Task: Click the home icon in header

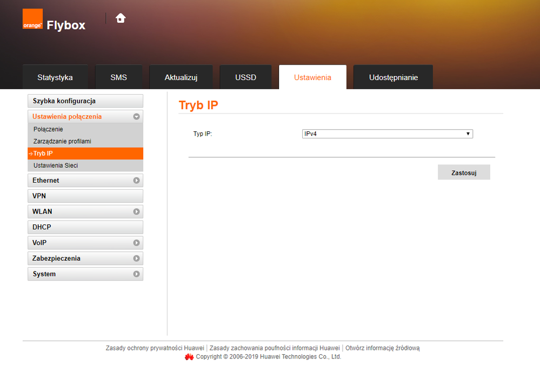Action: (121, 18)
